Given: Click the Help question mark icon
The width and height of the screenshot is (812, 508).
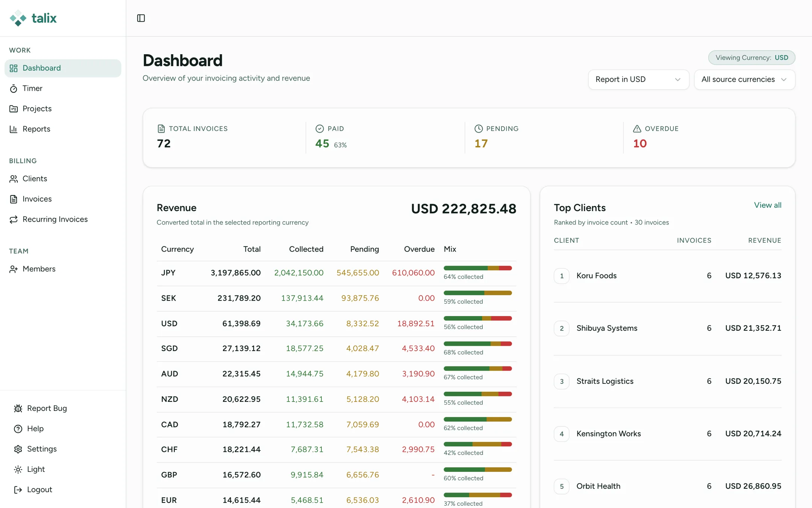Looking at the screenshot, I should 18,429.
